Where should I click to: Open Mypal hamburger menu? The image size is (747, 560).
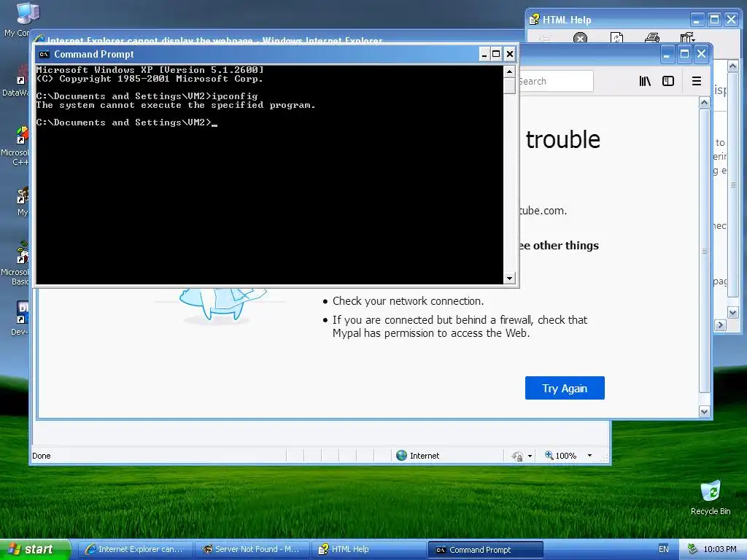(x=697, y=82)
